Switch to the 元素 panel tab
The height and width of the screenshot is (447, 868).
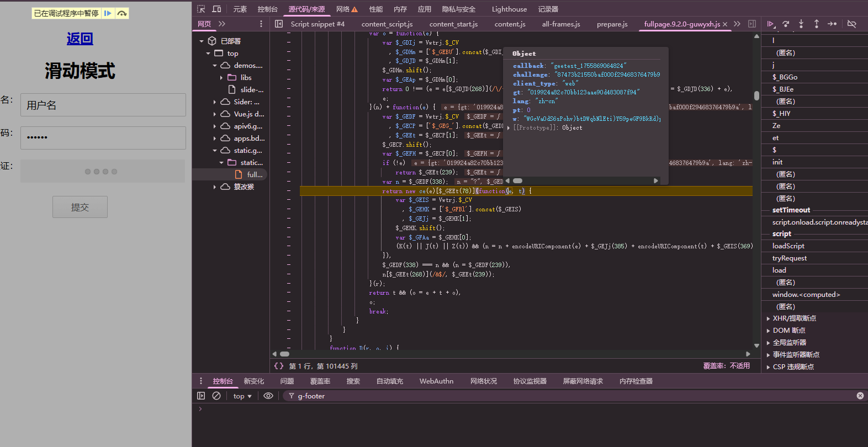click(x=240, y=9)
